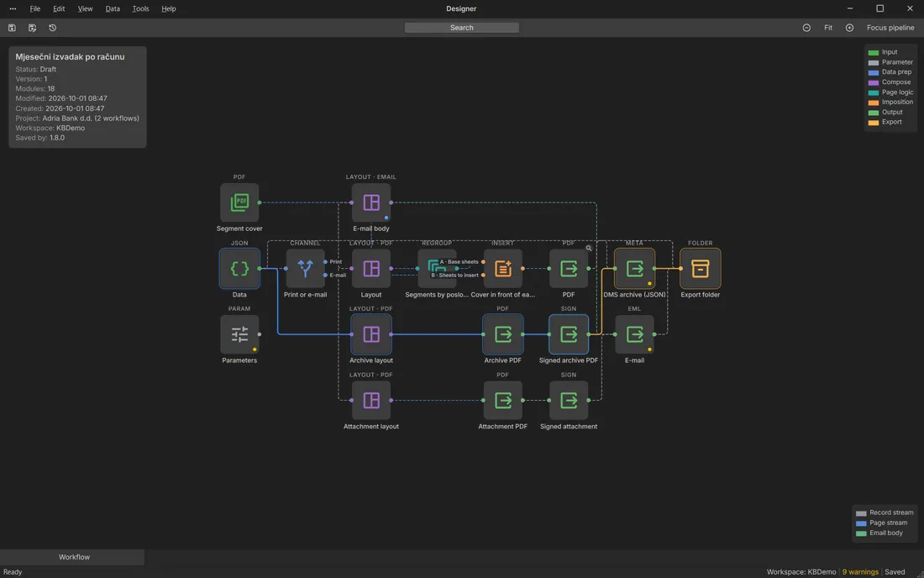Open the File menu
The height and width of the screenshot is (578, 924).
tap(35, 9)
